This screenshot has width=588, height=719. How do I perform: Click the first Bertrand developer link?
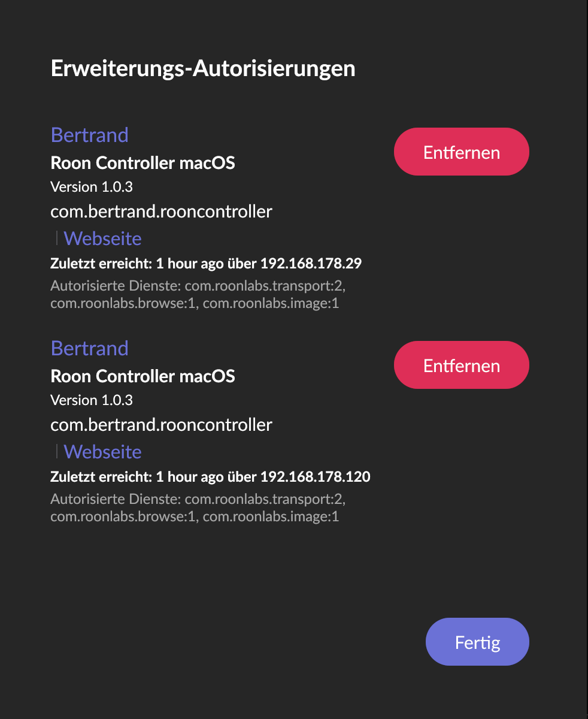90,135
